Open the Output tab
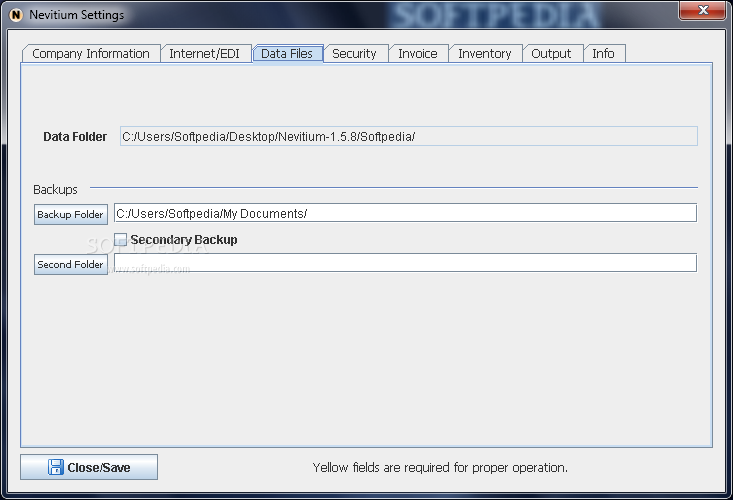 click(x=551, y=54)
